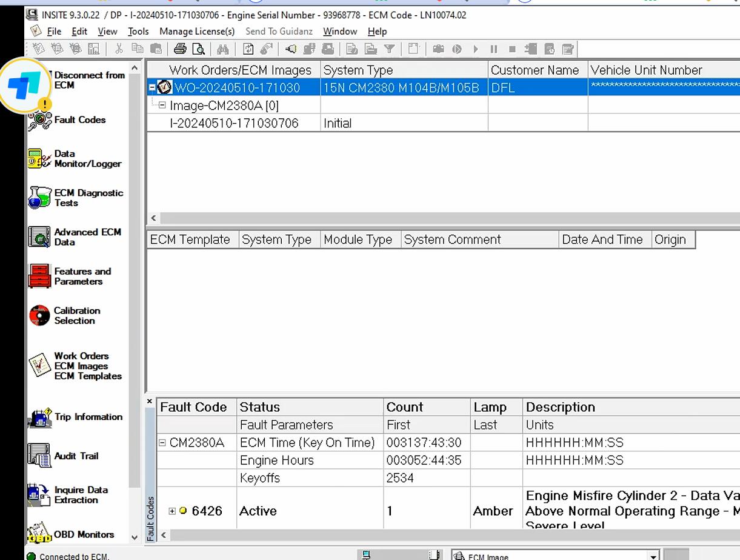The image size is (740, 560).
Task: Open the Help menu
Action: pos(377,32)
